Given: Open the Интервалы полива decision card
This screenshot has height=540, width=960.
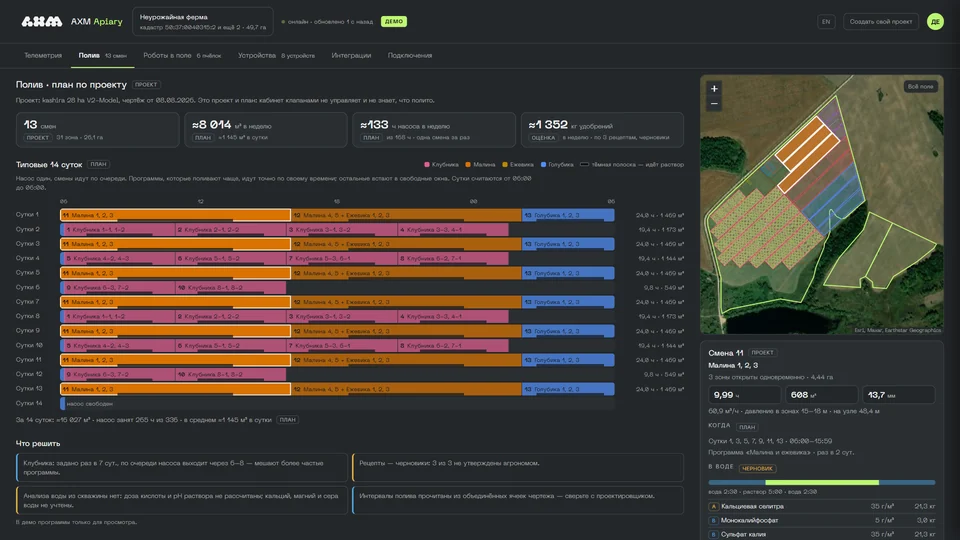Looking at the screenshot, I should point(518,500).
